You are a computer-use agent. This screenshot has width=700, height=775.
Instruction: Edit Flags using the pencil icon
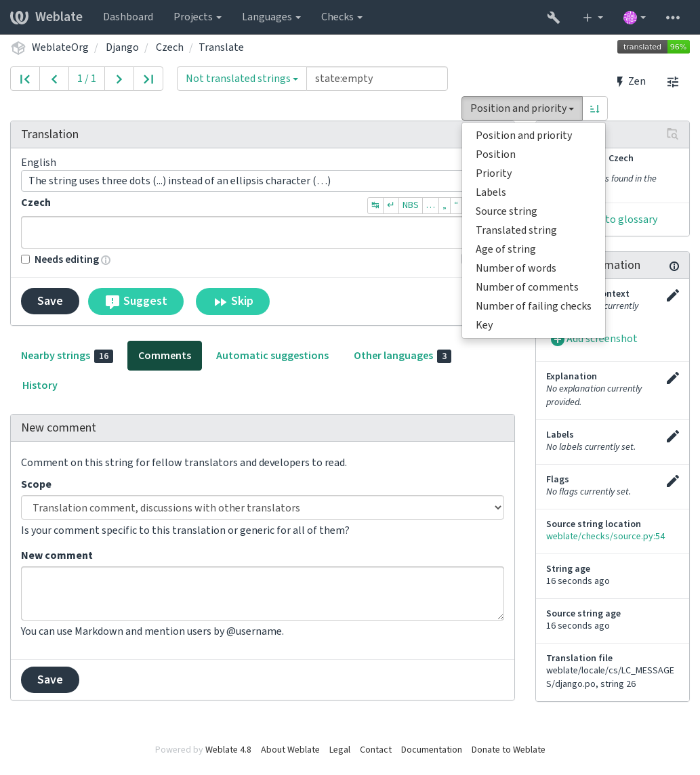(672, 481)
